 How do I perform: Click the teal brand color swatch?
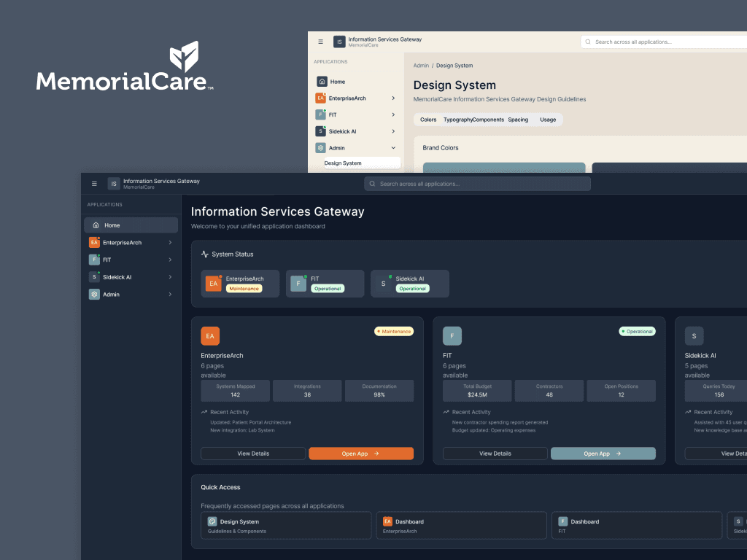tap(504, 168)
